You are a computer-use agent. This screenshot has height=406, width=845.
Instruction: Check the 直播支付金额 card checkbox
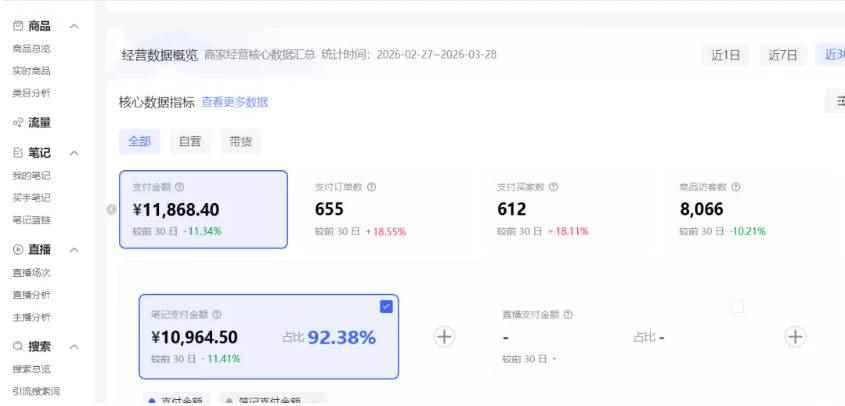[x=738, y=307]
